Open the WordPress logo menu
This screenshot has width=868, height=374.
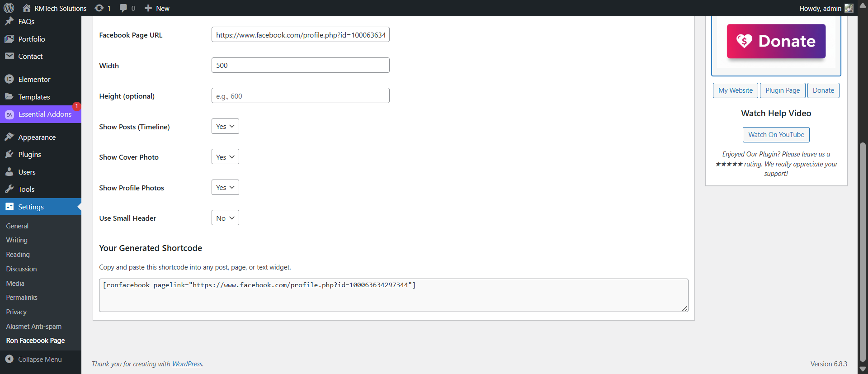pyautogui.click(x=9, y=8)
